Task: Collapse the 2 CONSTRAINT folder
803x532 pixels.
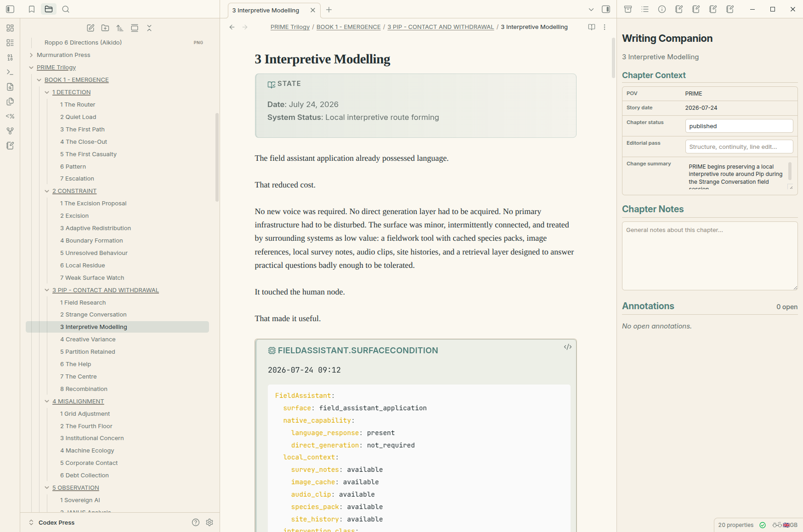Action: point(47,191)
